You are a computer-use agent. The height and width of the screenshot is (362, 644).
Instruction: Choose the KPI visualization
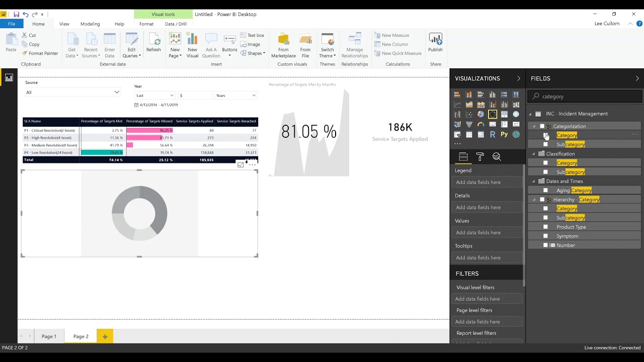516,124
